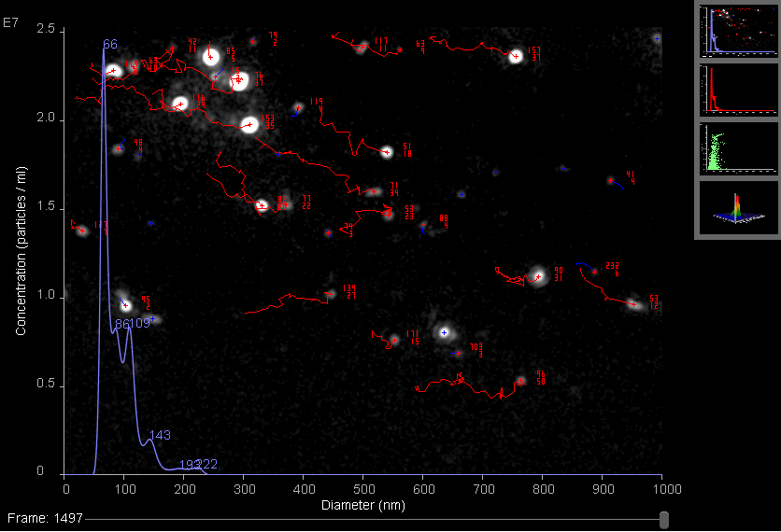Click the particle label '53 12'
Image resolution: width=781 pixels, height=532 pixels.
point(654,302)
